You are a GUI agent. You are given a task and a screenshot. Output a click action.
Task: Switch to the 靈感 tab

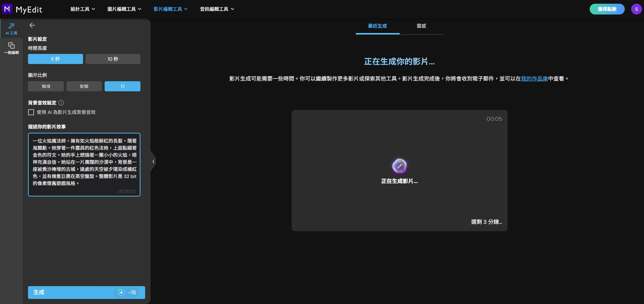(421, 26)
